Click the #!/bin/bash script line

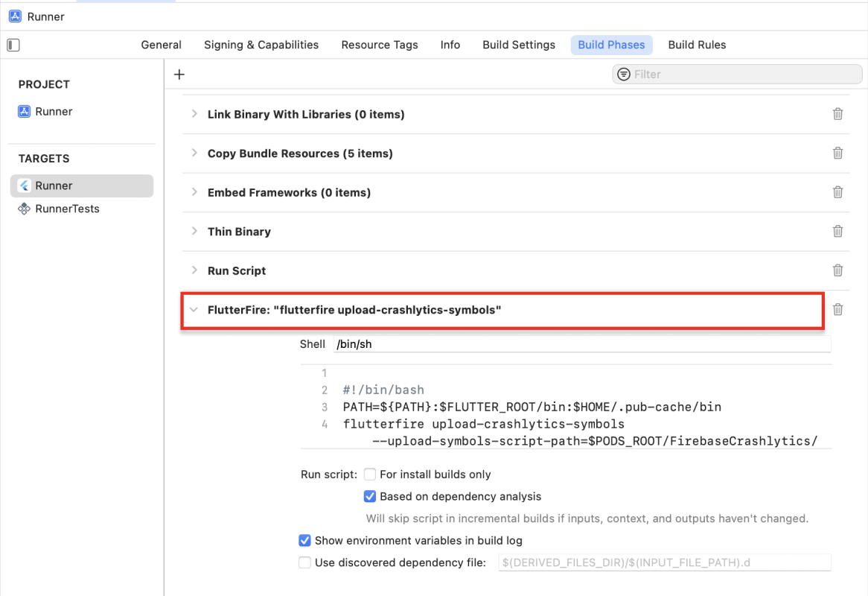383,390
